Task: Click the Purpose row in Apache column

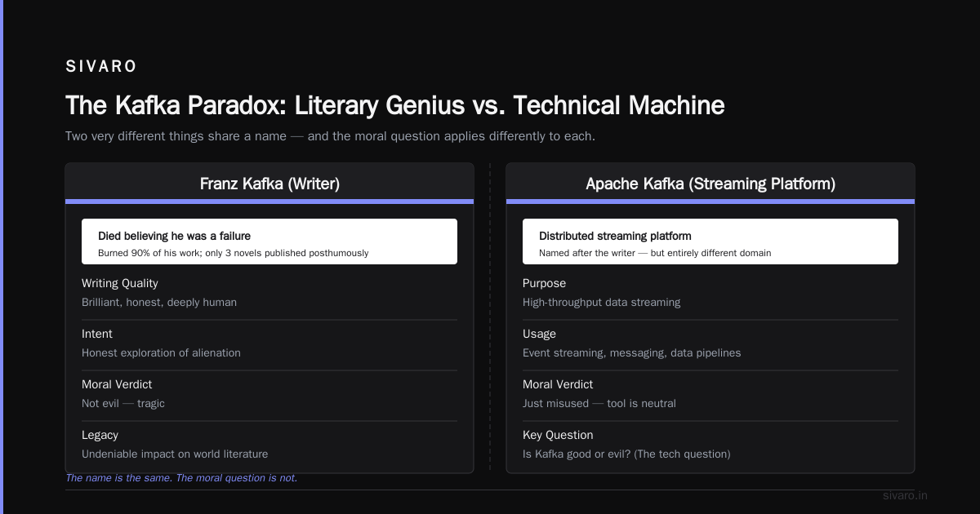Action: pyautogui.click(x=710, y=293)
